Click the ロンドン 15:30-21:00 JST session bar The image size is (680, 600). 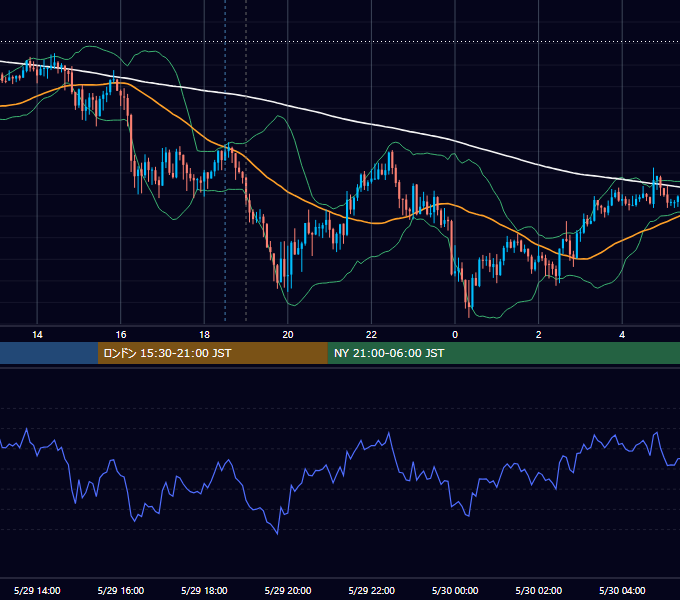[x=212, y=353]
